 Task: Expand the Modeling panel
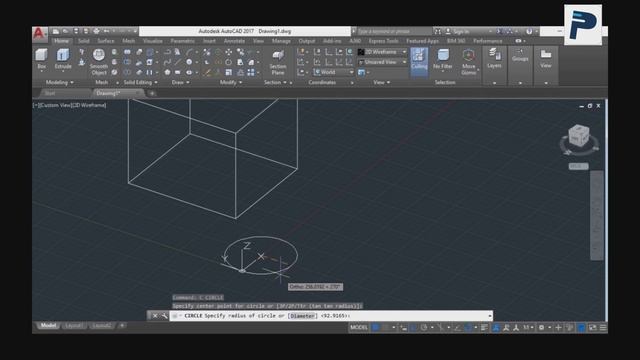[60, 82]
